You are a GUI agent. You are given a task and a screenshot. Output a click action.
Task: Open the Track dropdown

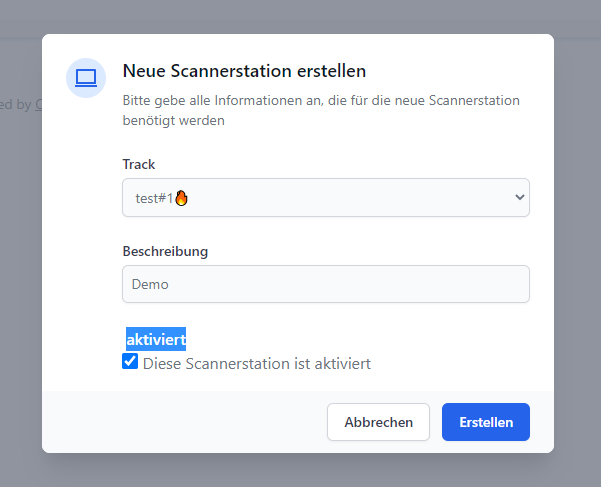click(x=325, y=198)
